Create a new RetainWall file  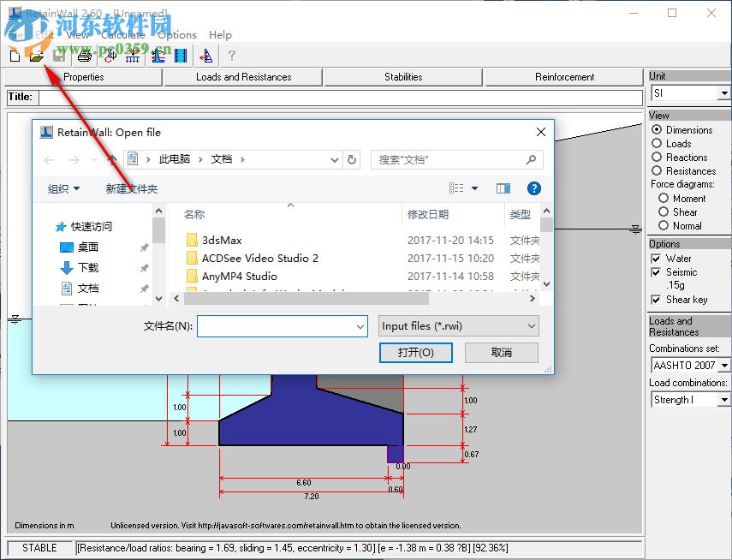(14, 56)
